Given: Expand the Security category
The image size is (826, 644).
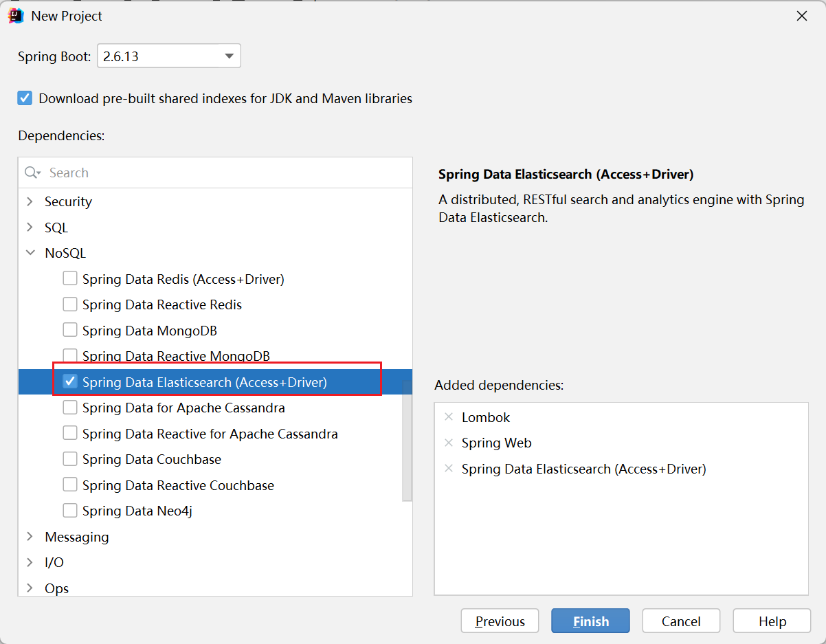Looking at the screenshot, I should (30, 202).
